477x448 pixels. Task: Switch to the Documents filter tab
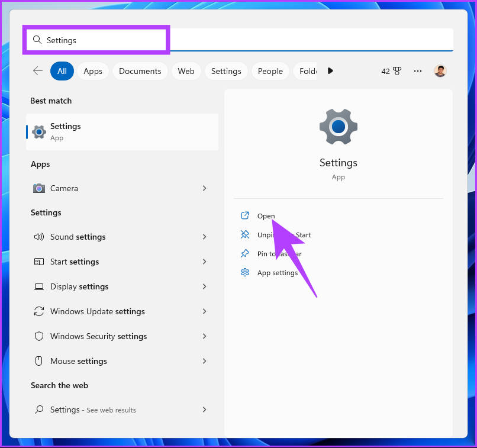point(140,71)
